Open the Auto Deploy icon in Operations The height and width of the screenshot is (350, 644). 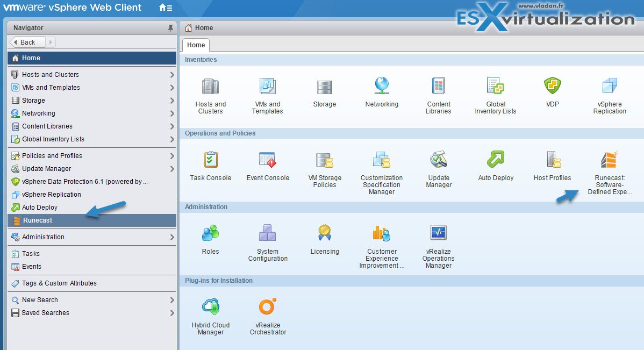pyautogui.click(x=495, y=160)
